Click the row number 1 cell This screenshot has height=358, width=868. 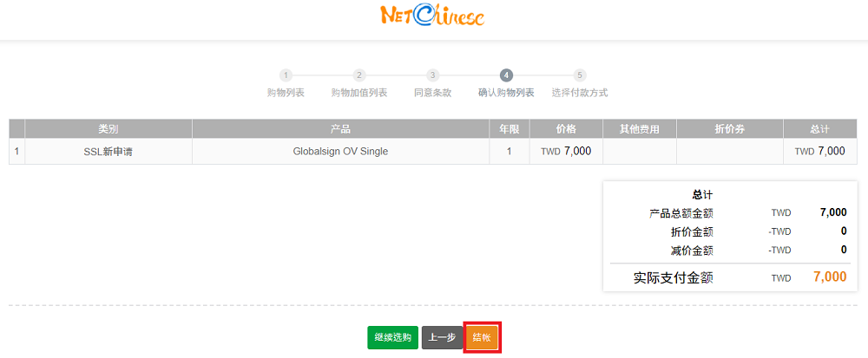click(x=16, y=152)
